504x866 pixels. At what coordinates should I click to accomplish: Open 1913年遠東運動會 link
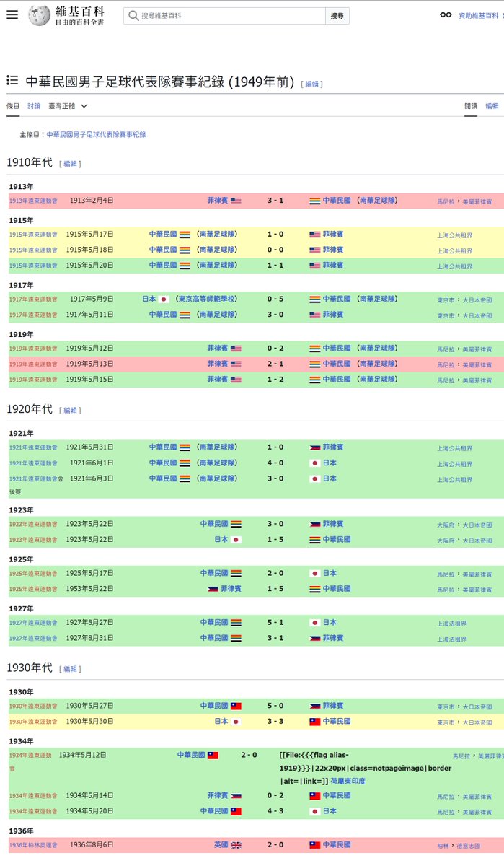point(33,201)
